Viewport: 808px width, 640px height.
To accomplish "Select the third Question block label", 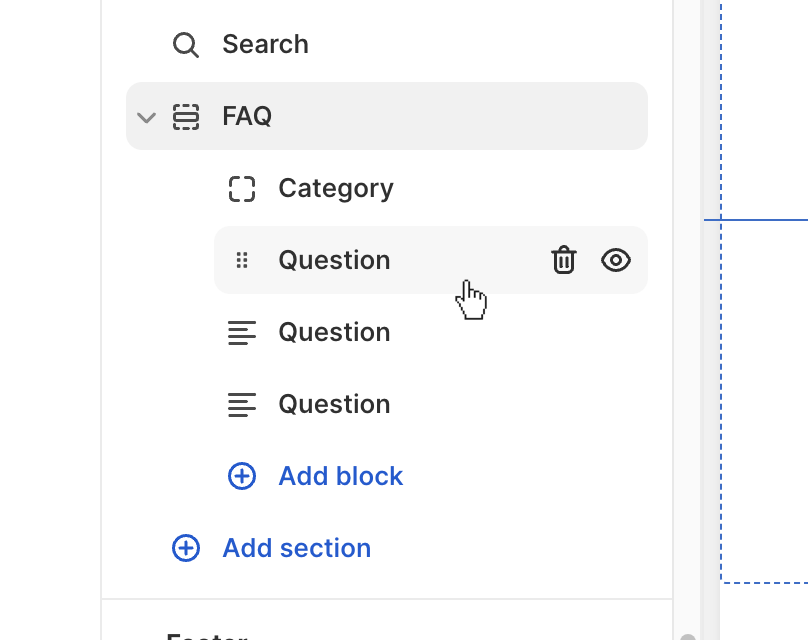I will pos(334,405).
